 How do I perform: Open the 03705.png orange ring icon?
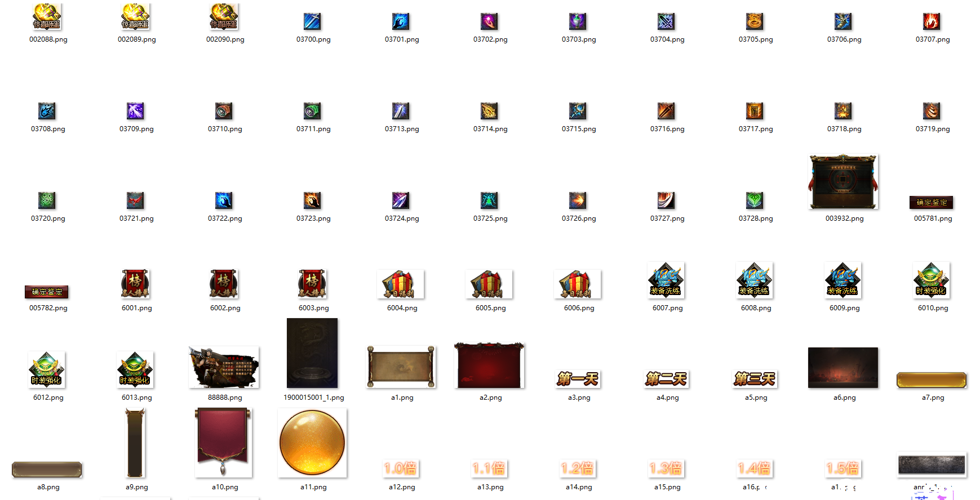(x=755, y=21)
